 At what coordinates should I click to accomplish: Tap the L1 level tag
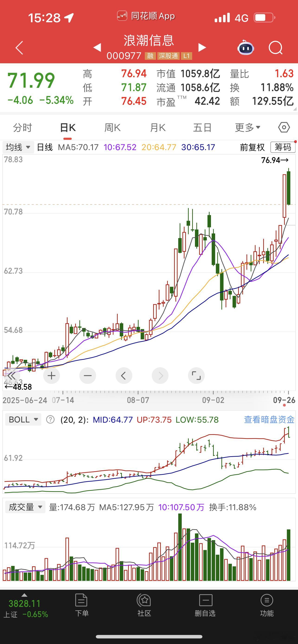[186, 56]
